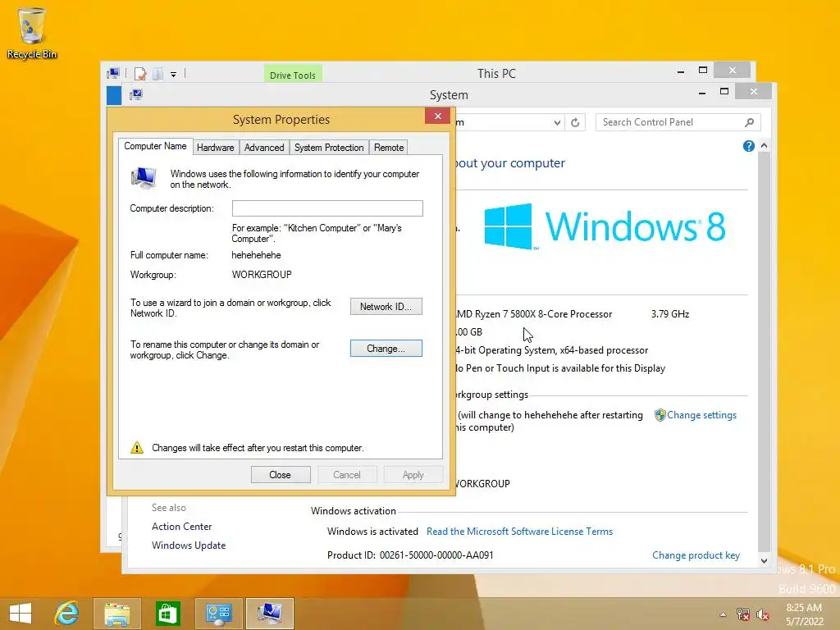
Task: Click the yellow warning icon
Action: point(137,448)
